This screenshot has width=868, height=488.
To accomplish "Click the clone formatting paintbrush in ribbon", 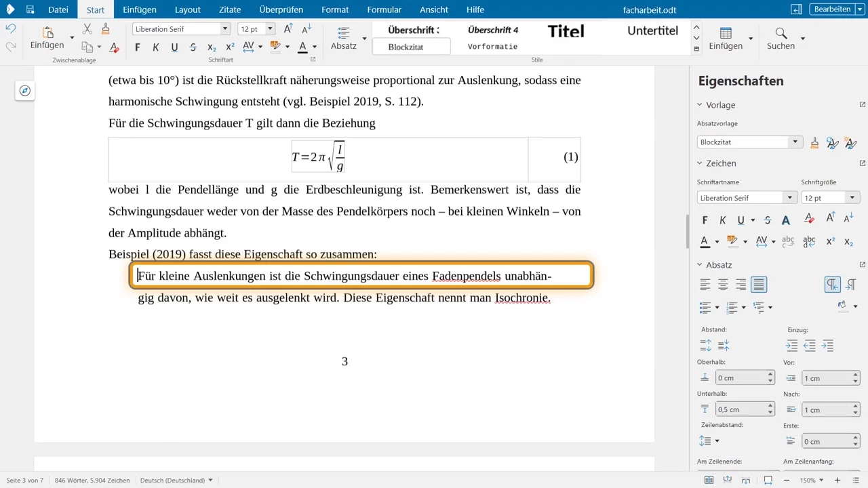I will [x=105, y=28].
